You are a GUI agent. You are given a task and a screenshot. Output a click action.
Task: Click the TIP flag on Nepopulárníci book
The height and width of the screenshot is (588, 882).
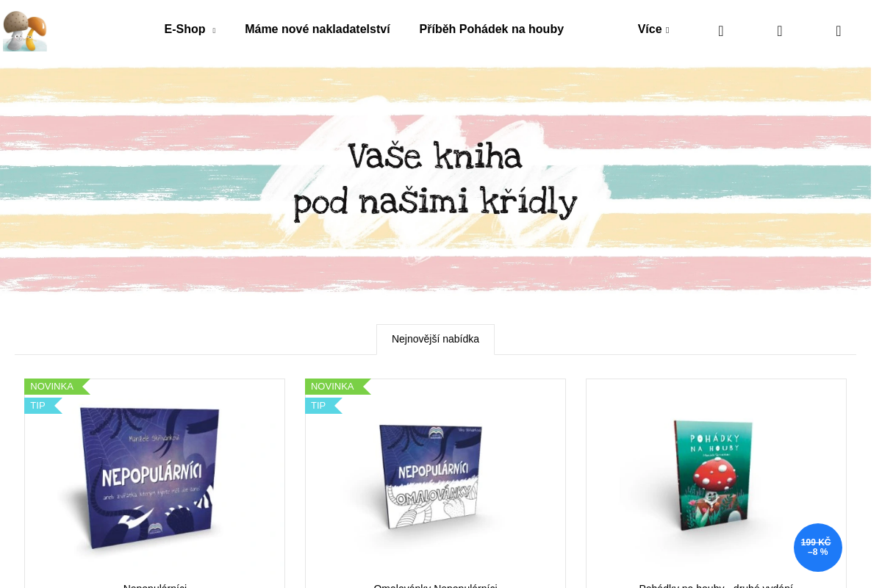click(x=43, y=406)
